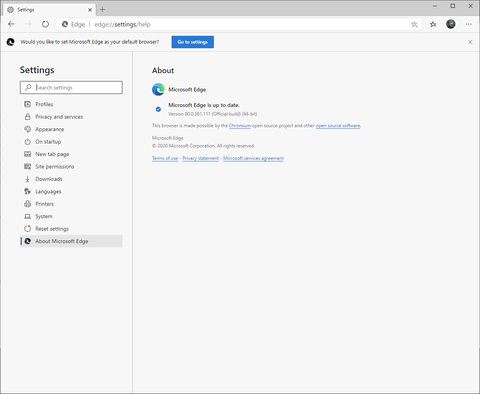
Task: Open a new tab with the plus icon
Action: pos(102,10)
